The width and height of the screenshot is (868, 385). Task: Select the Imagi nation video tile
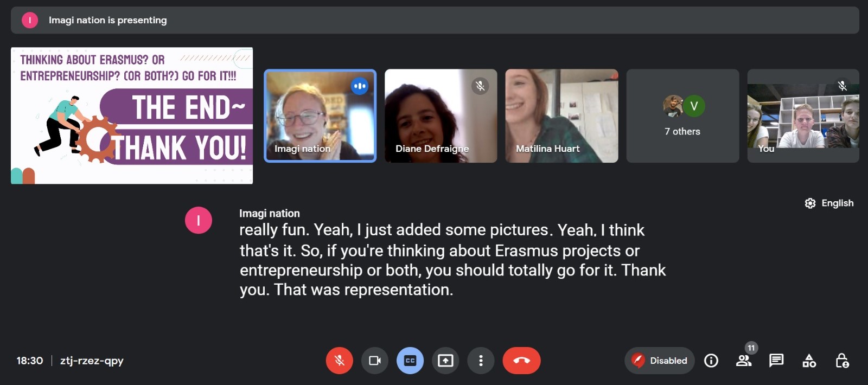tap(320, 116)
